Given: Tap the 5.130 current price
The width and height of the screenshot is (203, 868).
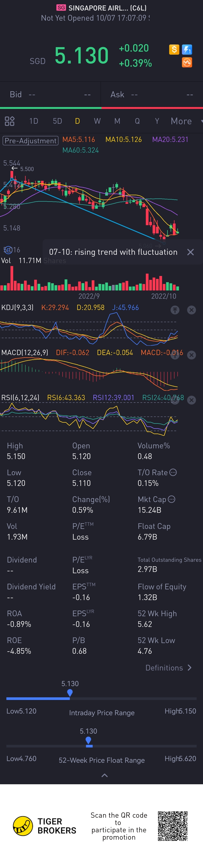Looking at the screenshot, I should [82, 56].
